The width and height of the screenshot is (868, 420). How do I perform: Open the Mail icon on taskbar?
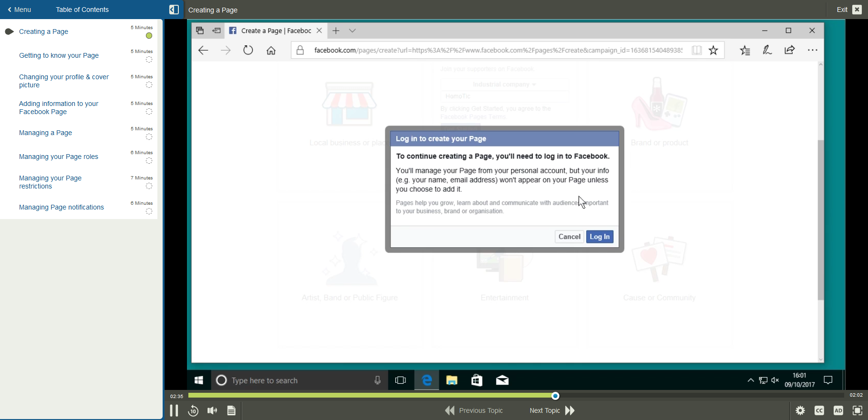click(x=502, y=380)
